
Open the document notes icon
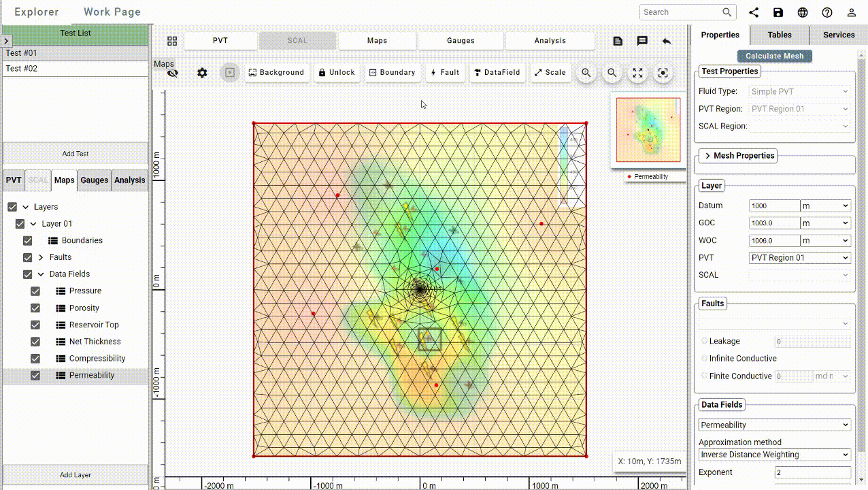point(618,41)
